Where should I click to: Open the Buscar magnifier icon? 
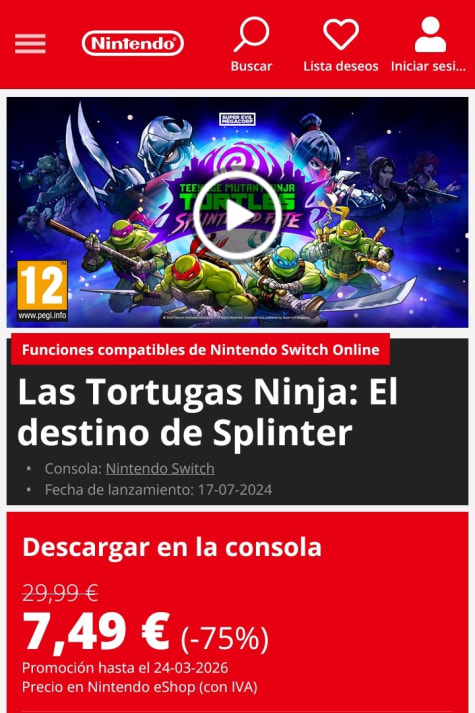coord(251,34)
